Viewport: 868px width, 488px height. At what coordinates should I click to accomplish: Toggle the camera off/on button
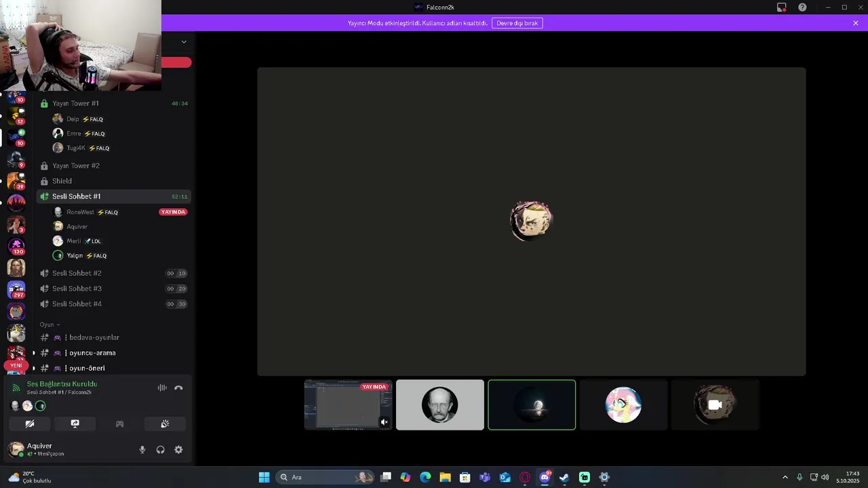[30, 424]
